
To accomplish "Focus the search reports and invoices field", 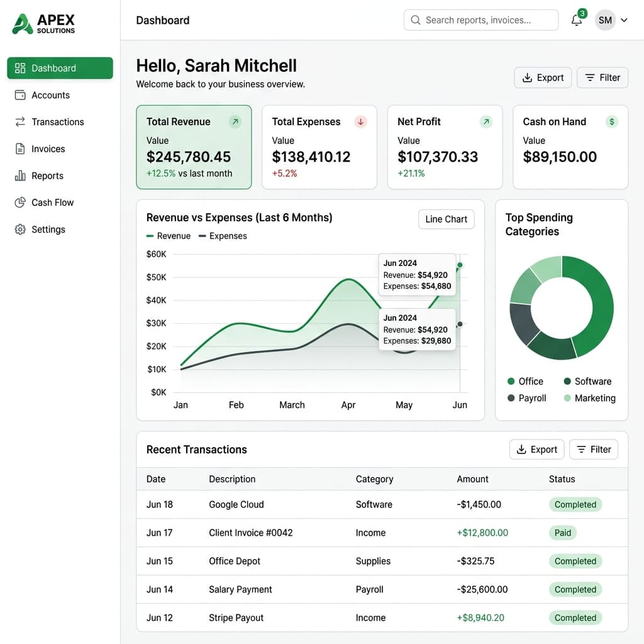I will (x=481, y=20).
